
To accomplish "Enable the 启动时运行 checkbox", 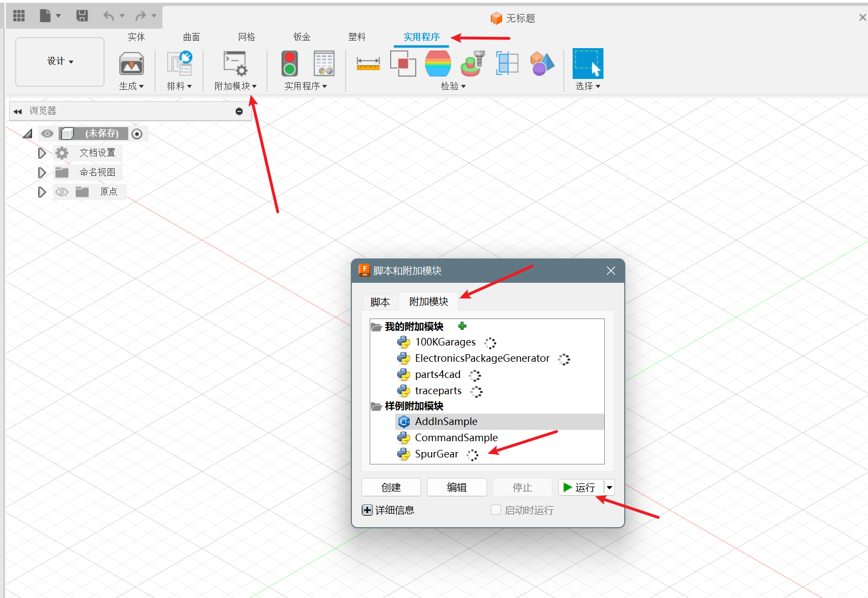I will 496,509.
